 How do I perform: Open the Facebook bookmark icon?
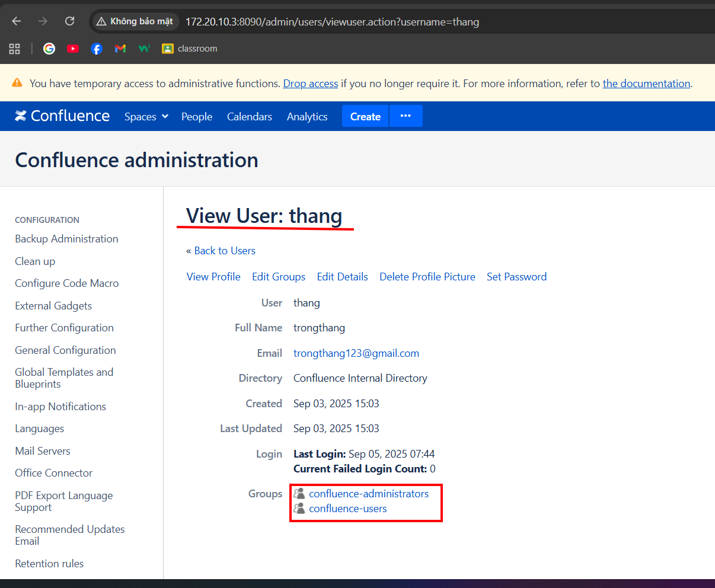click(97, 49)
